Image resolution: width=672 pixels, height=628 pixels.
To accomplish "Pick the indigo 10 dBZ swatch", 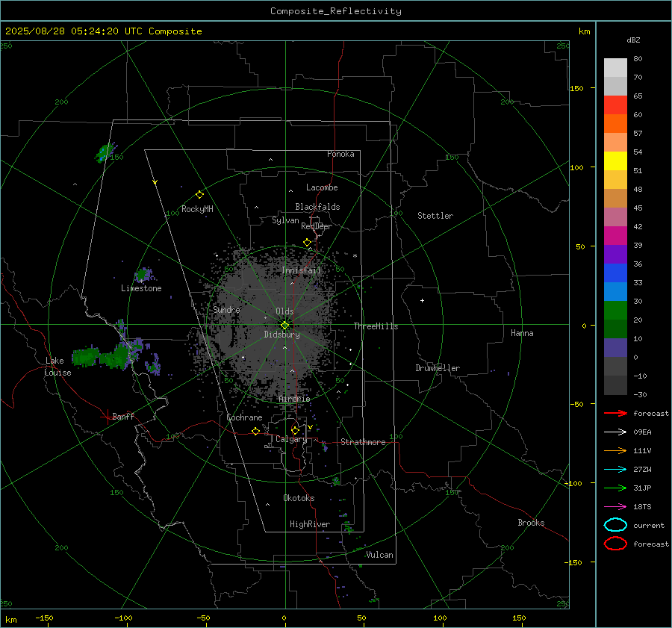I will 615,347.
